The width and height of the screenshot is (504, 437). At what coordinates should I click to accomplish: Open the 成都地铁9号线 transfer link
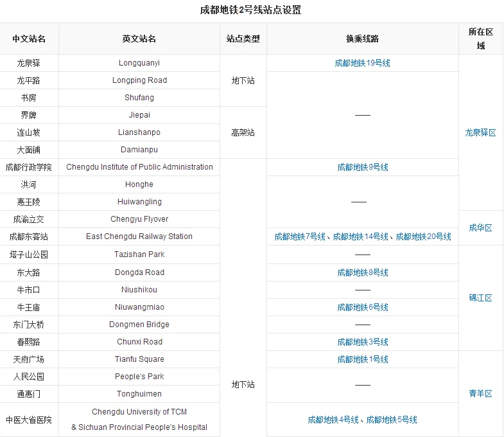coord(363,167)
